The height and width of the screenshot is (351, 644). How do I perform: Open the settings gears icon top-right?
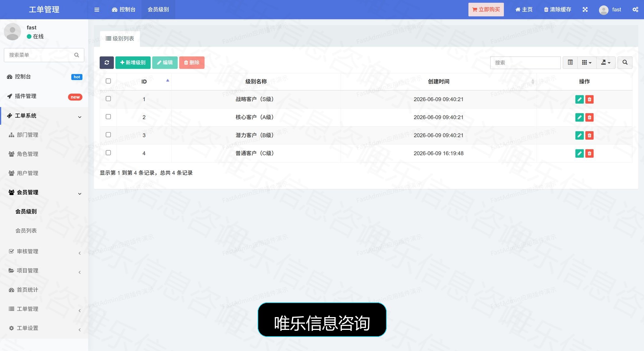pos(635,9)
